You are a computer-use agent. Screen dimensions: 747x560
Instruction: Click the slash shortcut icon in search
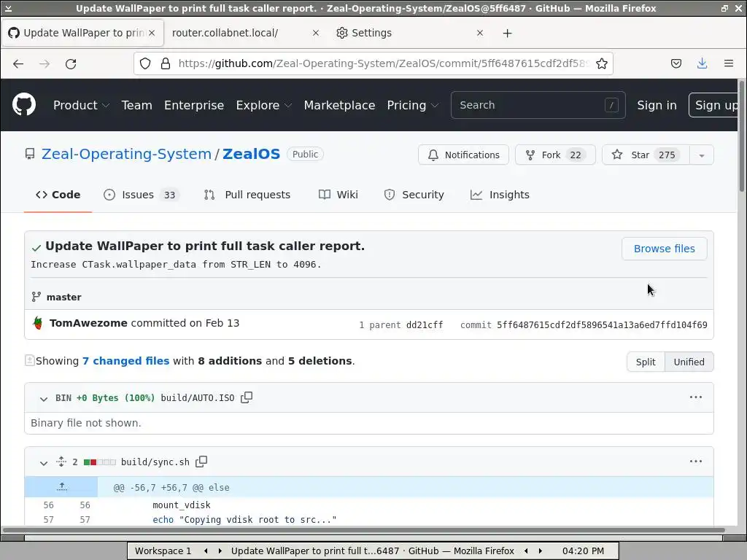(611, 105)
